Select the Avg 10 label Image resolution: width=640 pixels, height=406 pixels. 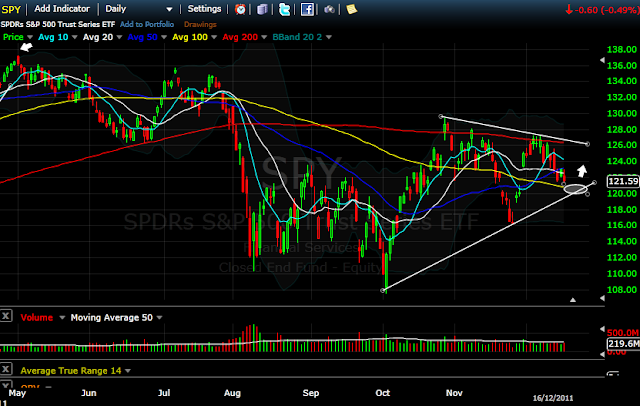point(53,37)
